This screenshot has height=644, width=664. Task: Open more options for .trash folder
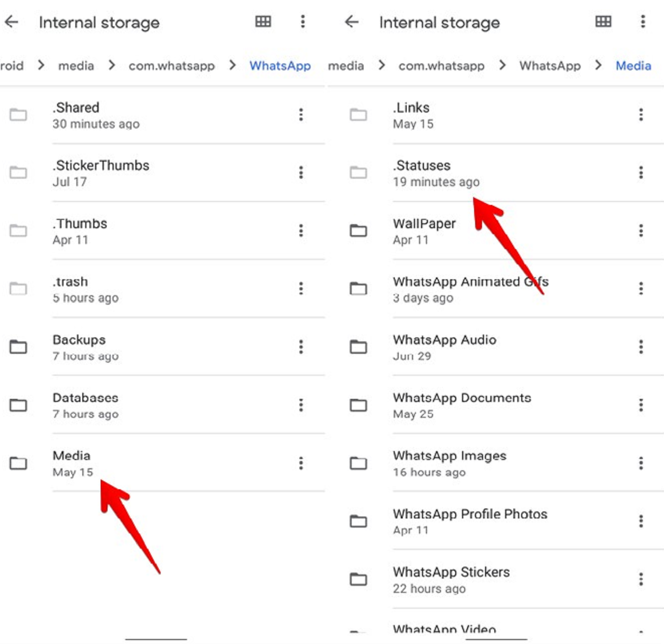(301, 289)
